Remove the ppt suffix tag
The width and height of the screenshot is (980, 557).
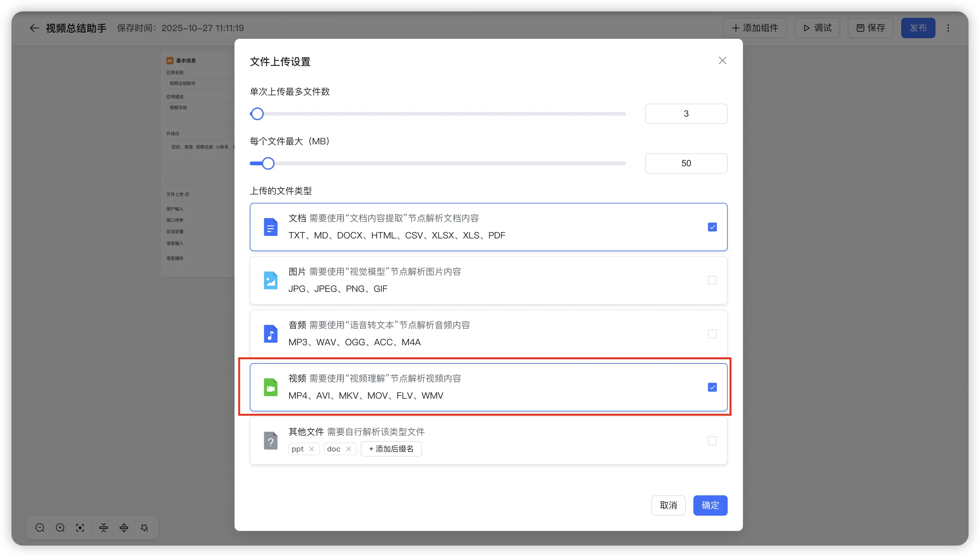(312, 449)
